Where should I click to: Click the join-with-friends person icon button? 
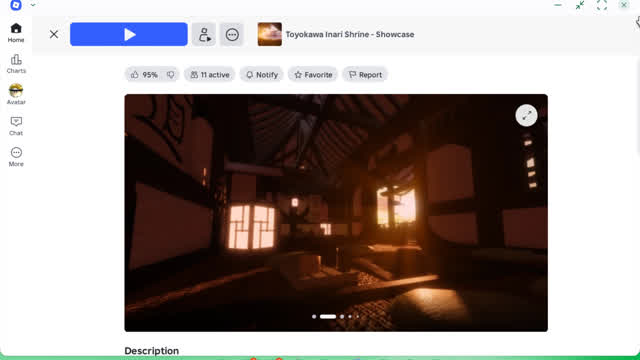pyautogui.click(x=204, y=34)
